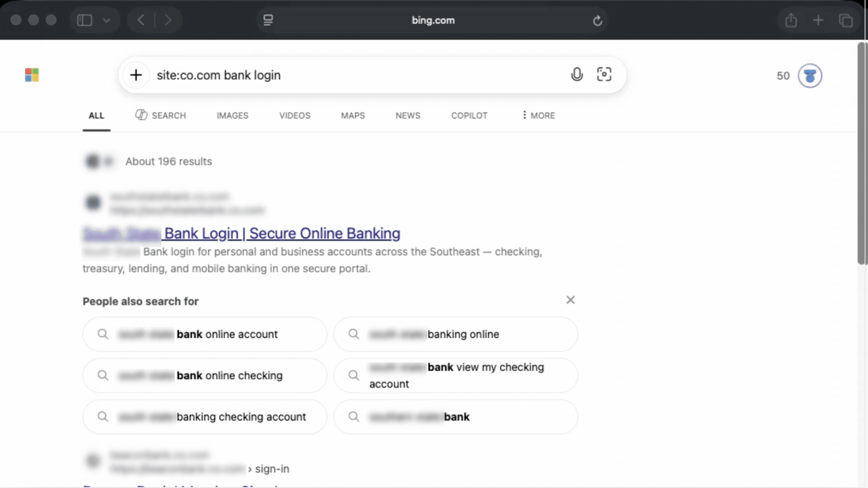Click the Safari share icon
868x488 pixels.
(x=791, y=20)
